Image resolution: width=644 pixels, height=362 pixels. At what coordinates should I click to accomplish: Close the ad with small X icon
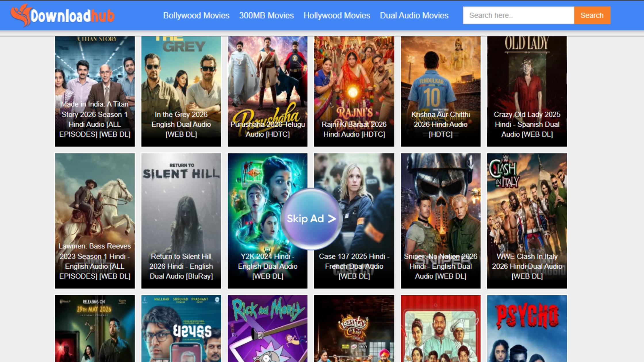(340, 190)
